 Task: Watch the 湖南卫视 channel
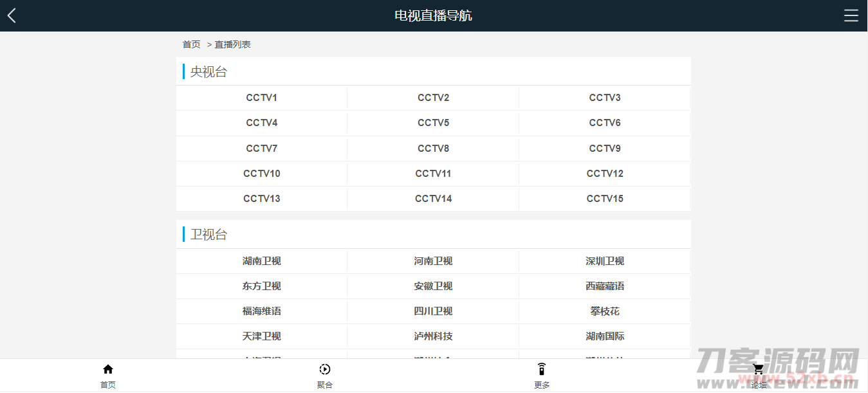click(x=261, y=260)
